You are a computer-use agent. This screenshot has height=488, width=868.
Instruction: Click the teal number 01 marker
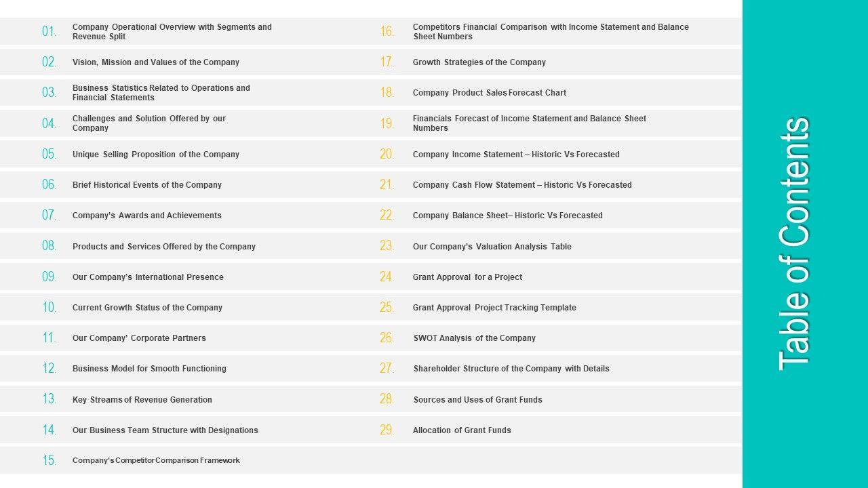coord(49,32)
